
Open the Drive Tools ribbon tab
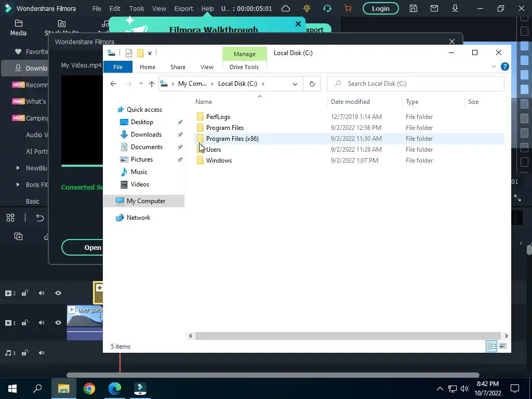244,67
